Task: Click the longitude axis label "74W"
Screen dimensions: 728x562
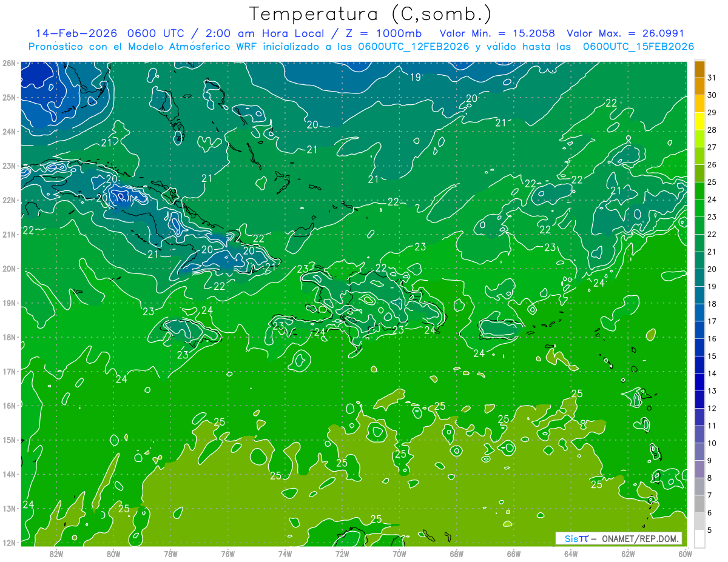Action: point(285,554)
